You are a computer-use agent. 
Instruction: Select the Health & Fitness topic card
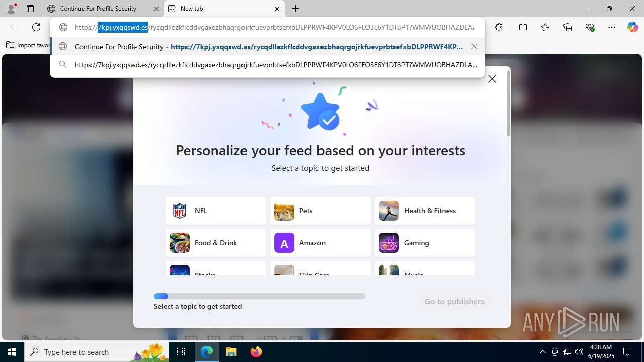click(425, 211)
